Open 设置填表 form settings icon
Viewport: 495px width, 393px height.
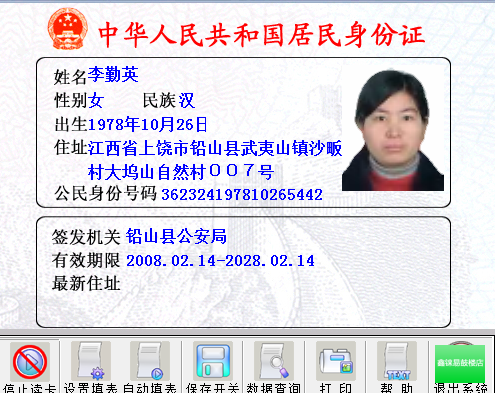coord(91,361)
